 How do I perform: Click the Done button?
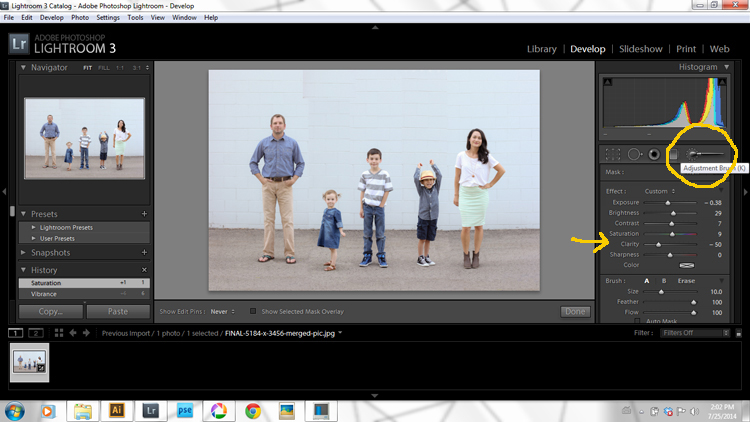(575, 311)
